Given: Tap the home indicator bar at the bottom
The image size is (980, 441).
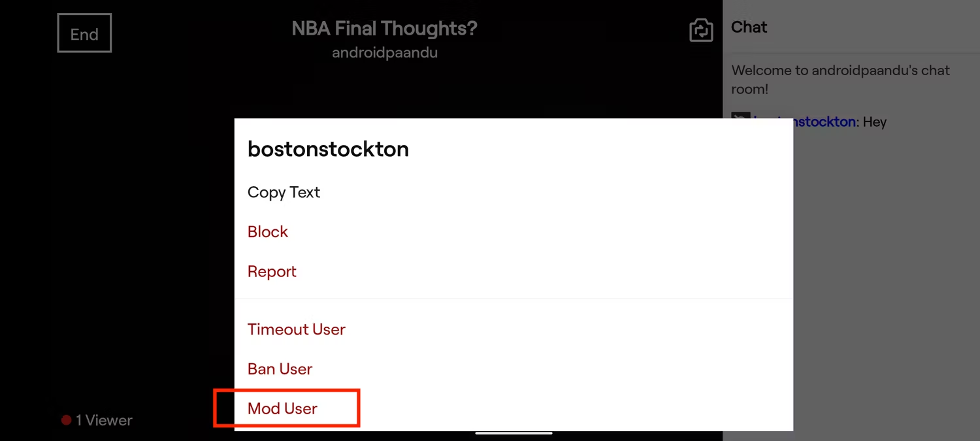Looking at the screenshot, I should 514,433.
